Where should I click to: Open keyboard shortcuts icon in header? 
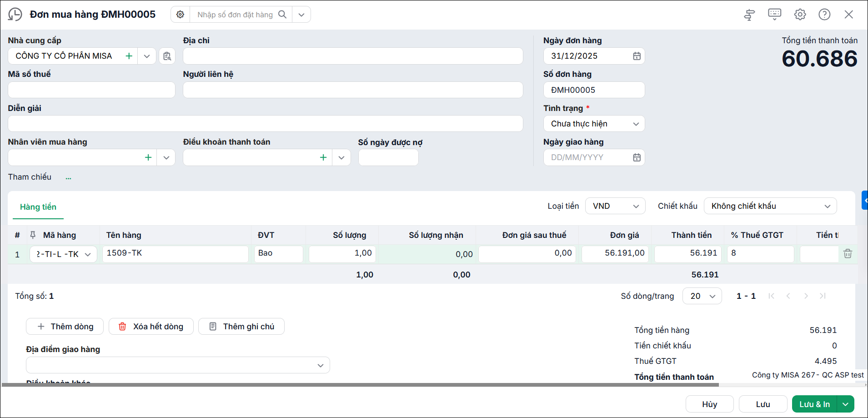775,14
